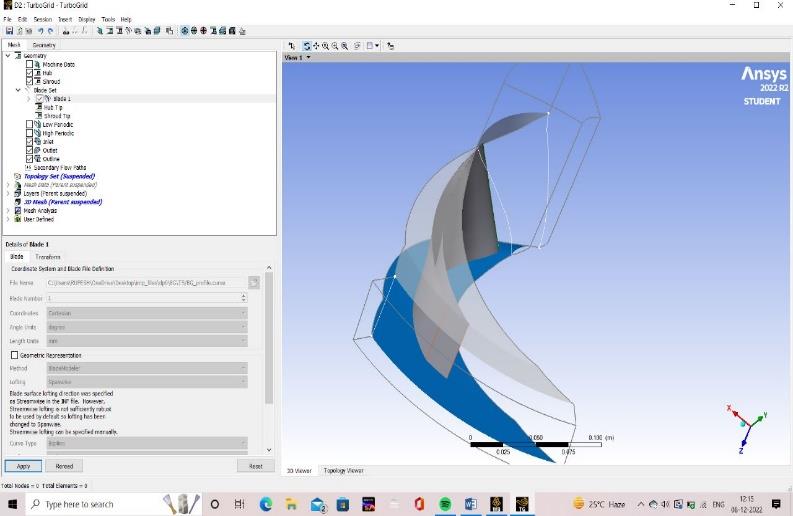Select Secondary Flow Paths in the tree
The width and height of the screenshot is (793, 516).
pyautogui.click(x=60, y=167)
